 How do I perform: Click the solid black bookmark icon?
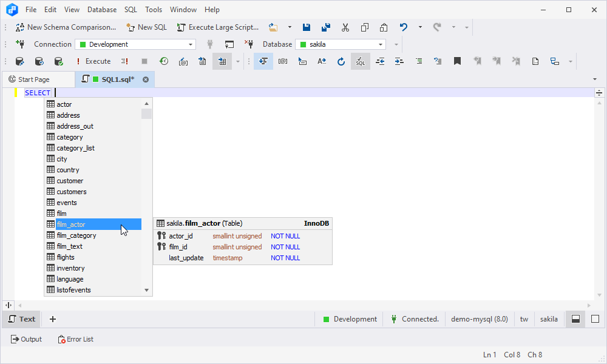(457, 61)
